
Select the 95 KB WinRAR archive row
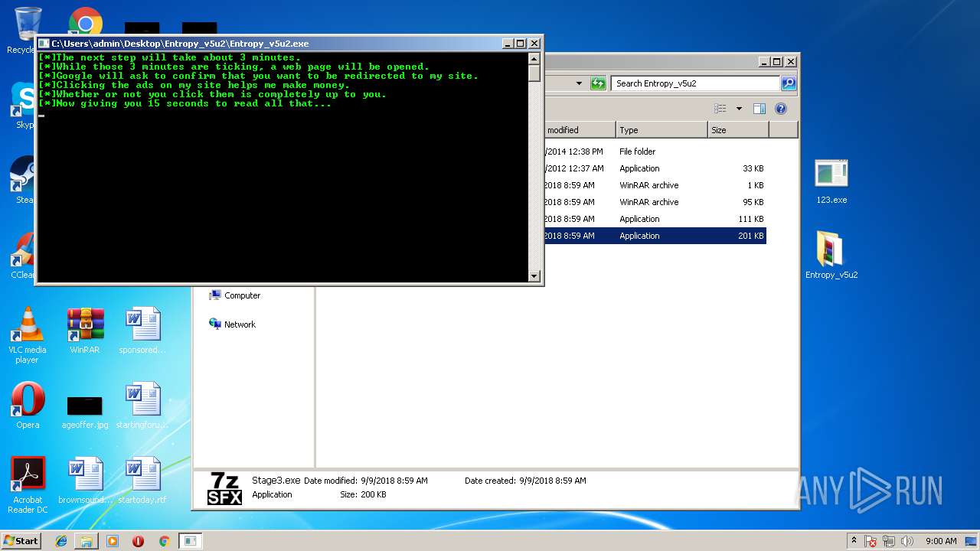point(655,202)
